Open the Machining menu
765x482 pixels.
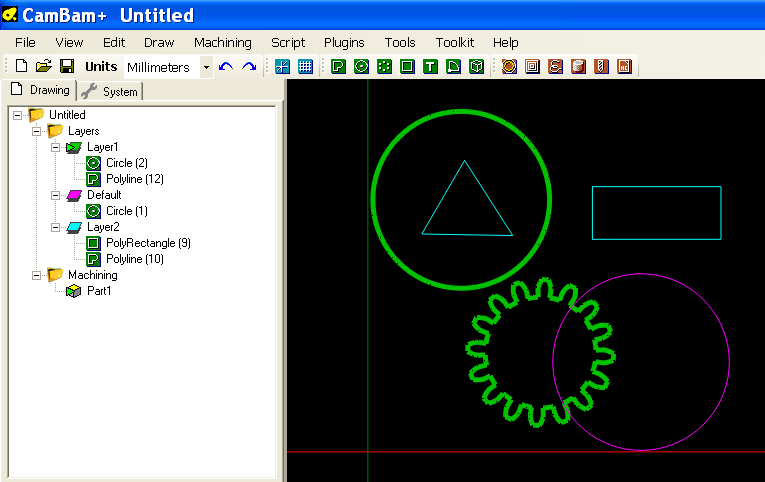222,43
